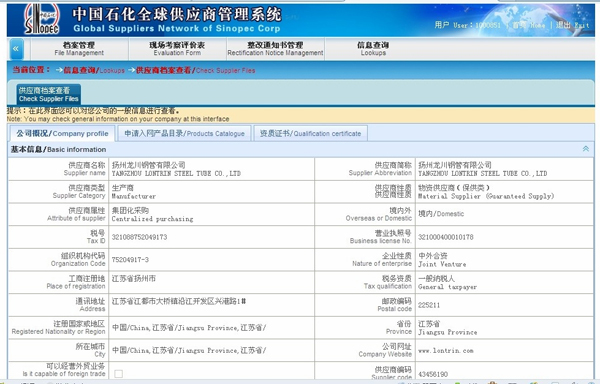Switch to the Qualification certificate tab
The image size is (600, 384).
[x=310, y=133]
